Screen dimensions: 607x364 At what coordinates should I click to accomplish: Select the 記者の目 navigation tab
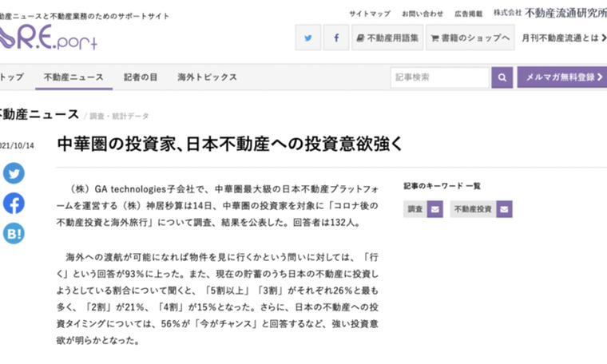click(x=141, y=77)
